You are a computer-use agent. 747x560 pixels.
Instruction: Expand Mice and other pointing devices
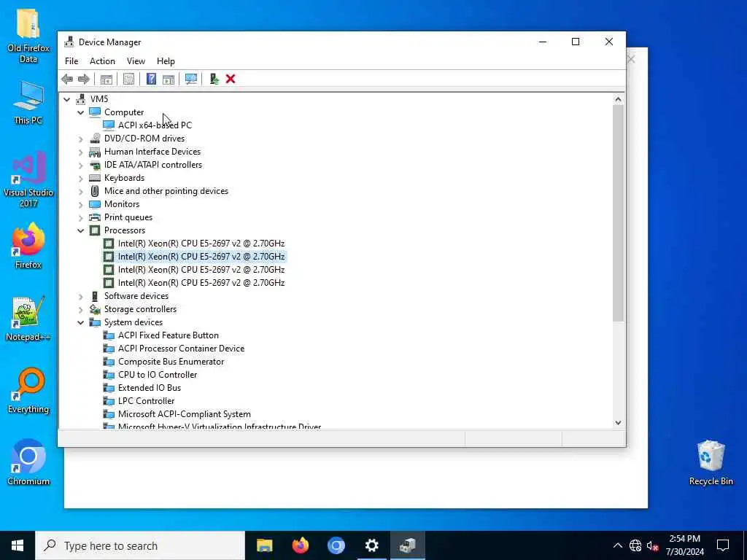click(80, 191)
